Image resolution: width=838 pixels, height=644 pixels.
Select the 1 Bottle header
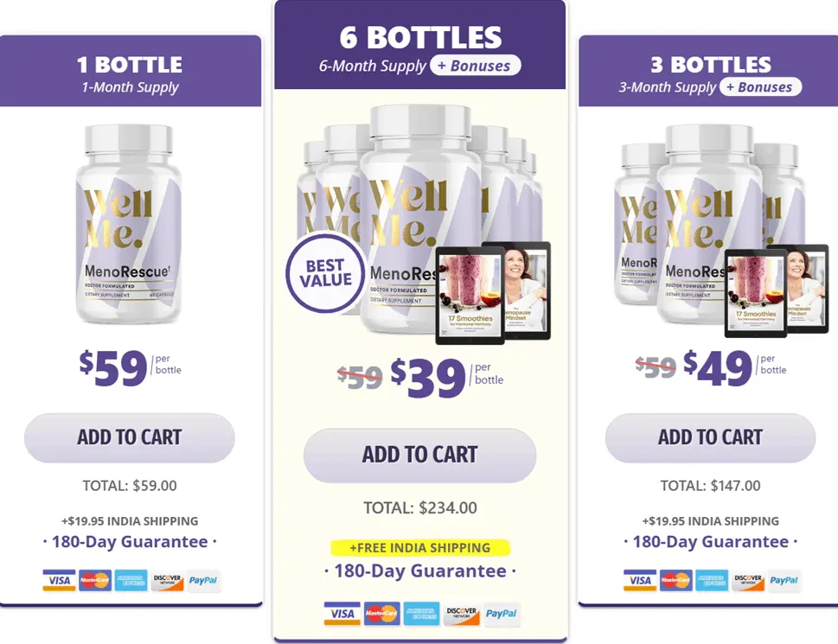click(131, 71)
